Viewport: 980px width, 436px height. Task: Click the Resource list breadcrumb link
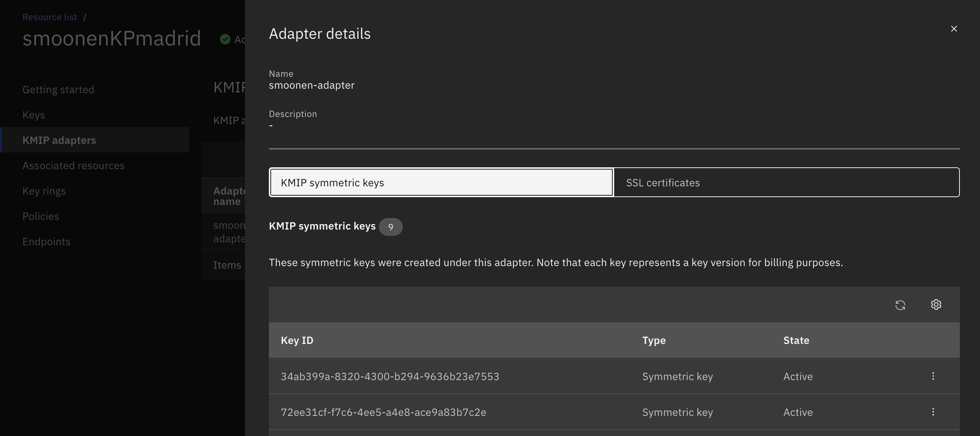[x=50, y=17]
